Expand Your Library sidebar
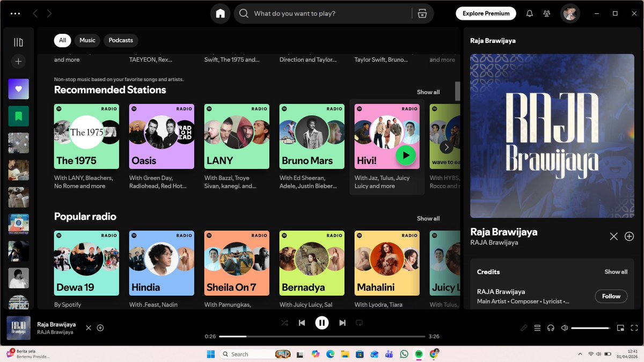The width and height of the screenshot is (644, 362). point(18,42)
